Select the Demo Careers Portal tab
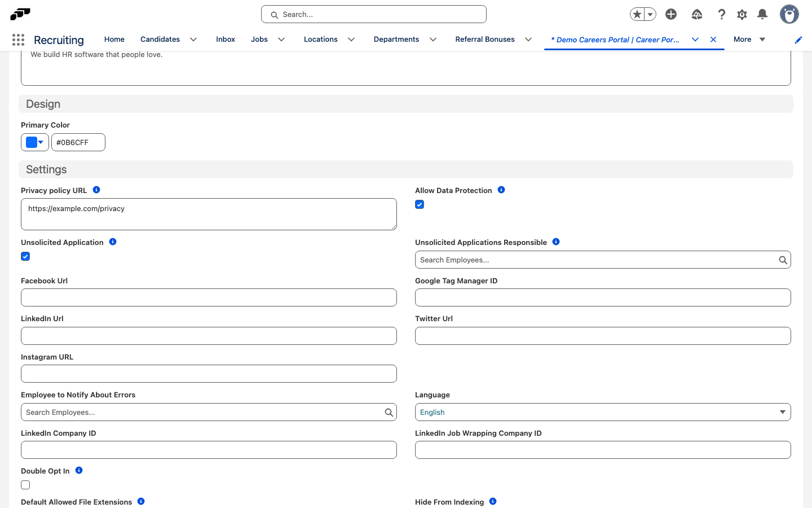Image resolution: width=812 pixels, height=508 pixels. [x=615, y=40]
